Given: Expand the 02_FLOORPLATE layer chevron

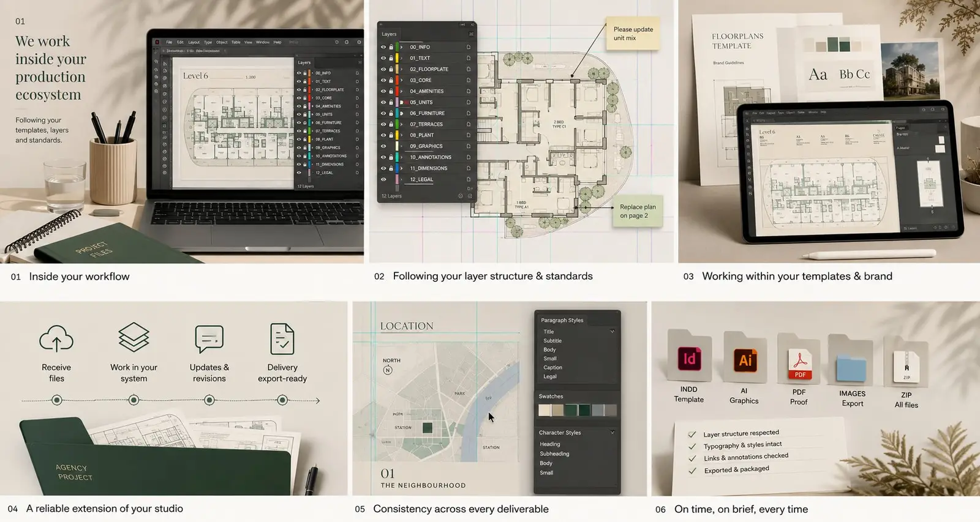Looking at the screenshot, I should tap(402, 69).
